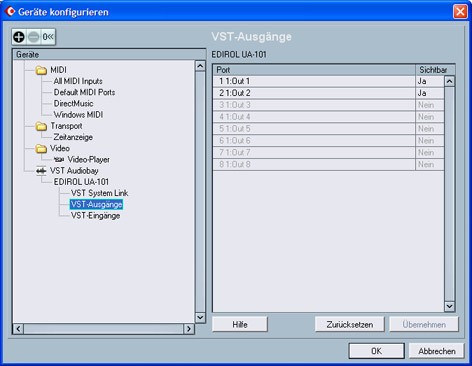Screen dimensions: 472x366
Task: Select the Transport label in the device tree
Action: pos(66,126)
